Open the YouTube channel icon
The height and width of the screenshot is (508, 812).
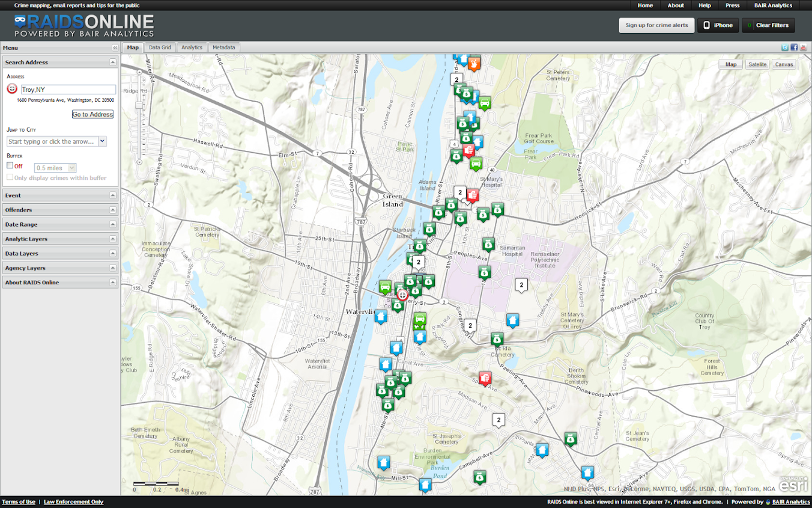click(x=804, y=47)
